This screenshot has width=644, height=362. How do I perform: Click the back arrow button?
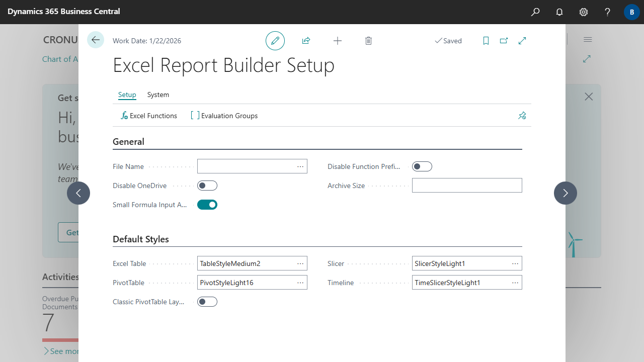(96, 40)
